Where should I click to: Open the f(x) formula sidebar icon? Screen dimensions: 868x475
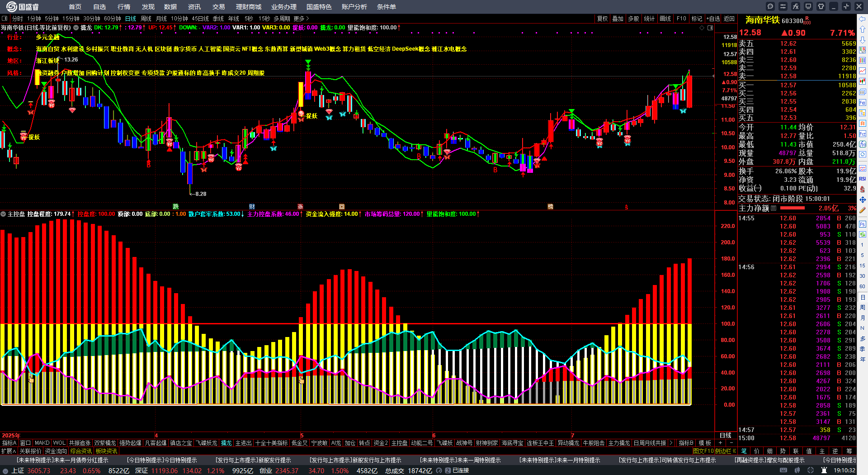(x=863, y=144)
